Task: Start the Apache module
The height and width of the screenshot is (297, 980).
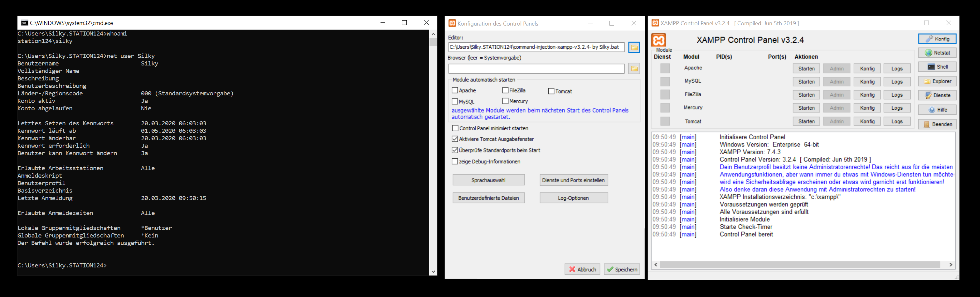Action: (806, 69)
